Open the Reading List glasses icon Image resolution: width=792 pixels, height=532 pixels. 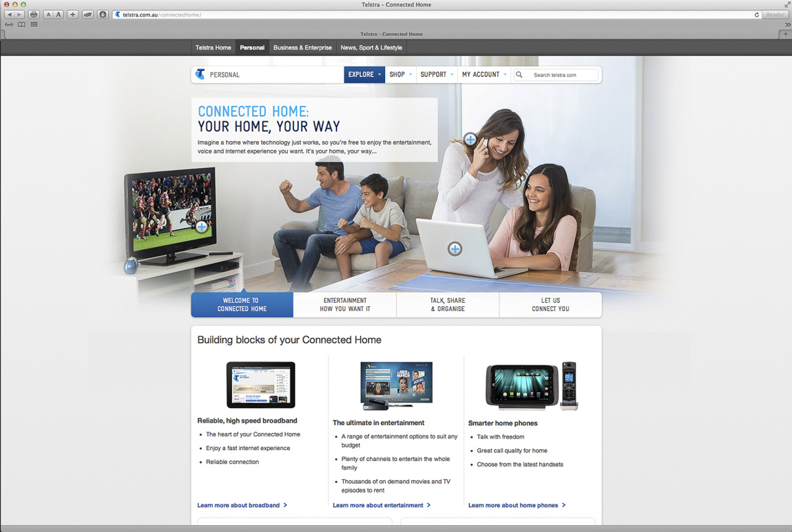(9, 24)
